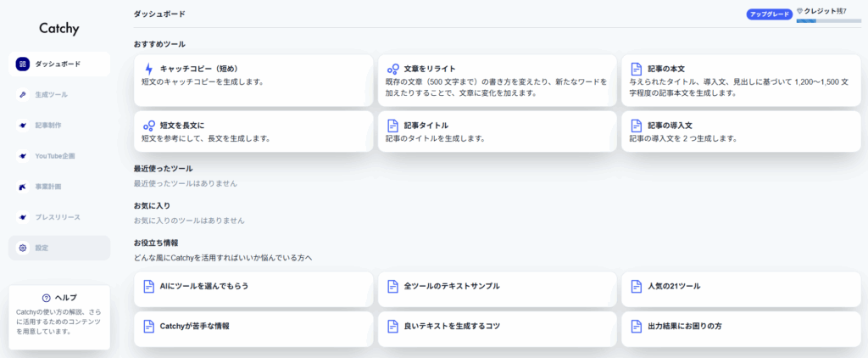The height and width of the screenshot is (358, 868).
Task: Click the lightning bolt icon for キャッチコピー
Action: (x=149, y=69)
